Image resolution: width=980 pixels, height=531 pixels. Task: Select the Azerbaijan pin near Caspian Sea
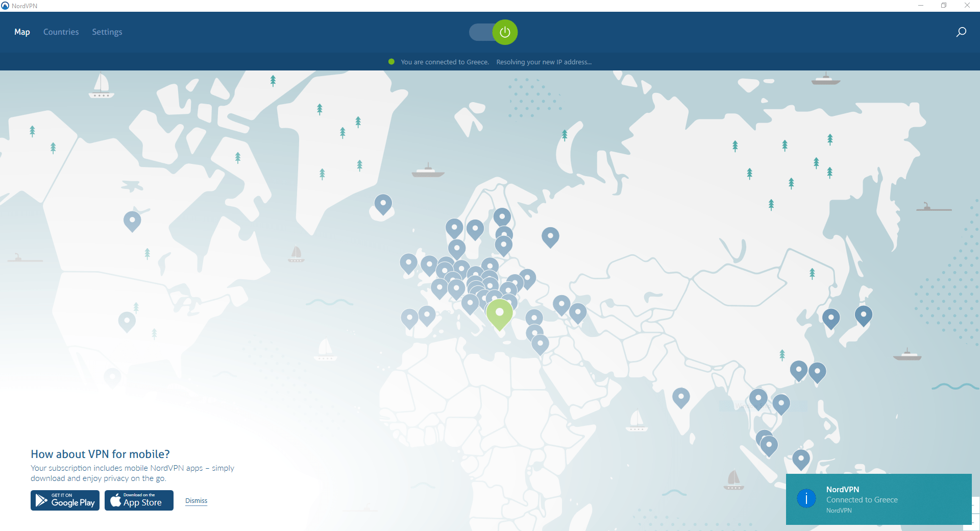[578, 312]
